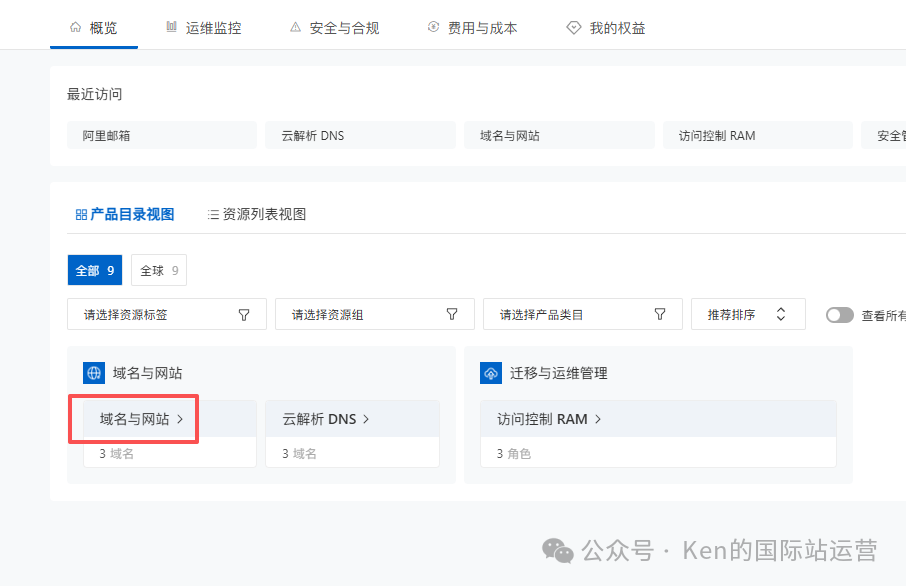Enable the 查看所有 toggle switch
This screenshot has height=586, width=906.
(839, 313)
